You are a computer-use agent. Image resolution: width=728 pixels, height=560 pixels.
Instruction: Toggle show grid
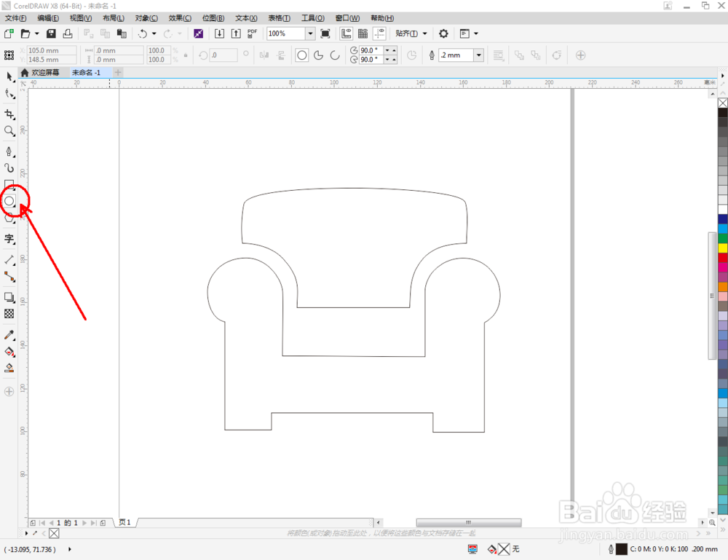pyautogui.click(x=363, y=33)
